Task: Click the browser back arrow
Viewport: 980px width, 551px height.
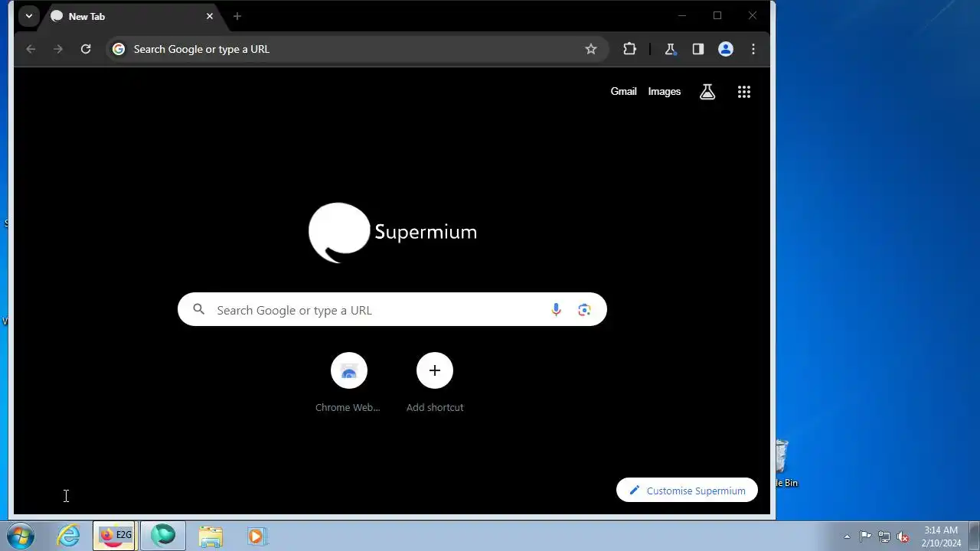Action: pyautogui.click(x=31, y=49)
